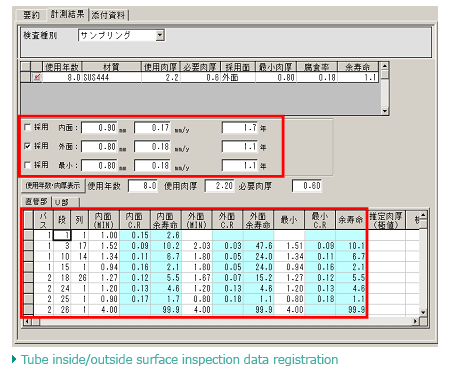
Task: Click 使用年数・肉厚表示 button
Action: 53,186
